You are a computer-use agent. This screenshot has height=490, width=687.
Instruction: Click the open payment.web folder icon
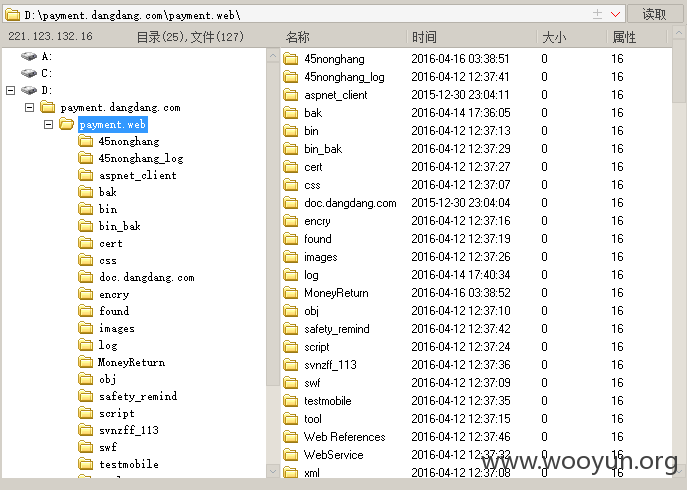click(67, 124)
